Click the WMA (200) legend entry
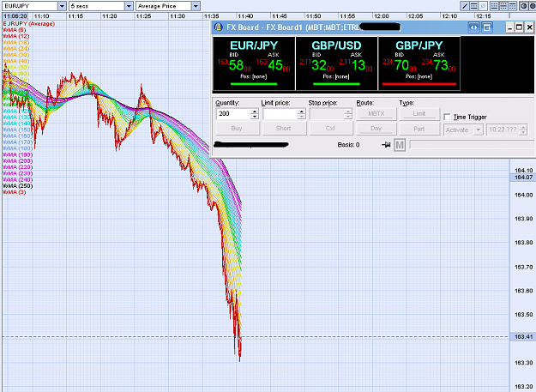 tap(17, 161)
